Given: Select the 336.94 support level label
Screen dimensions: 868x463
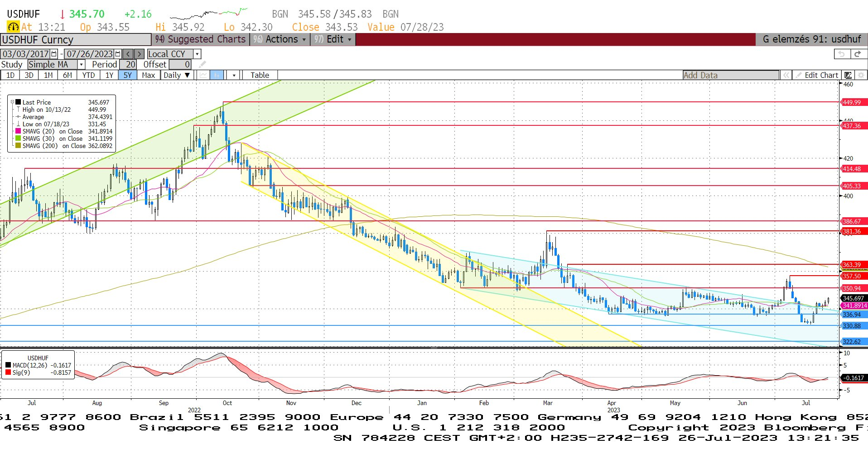Looking at the screenshot, I should point(854,315).
